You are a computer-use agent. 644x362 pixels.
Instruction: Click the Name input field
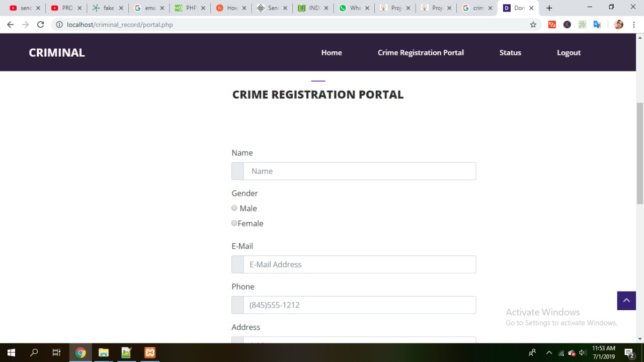(x=359, y=171)
